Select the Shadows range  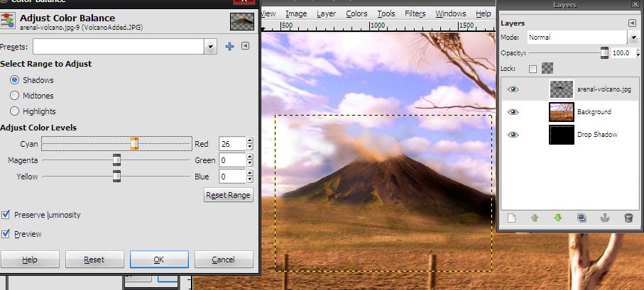pos(15,80)
